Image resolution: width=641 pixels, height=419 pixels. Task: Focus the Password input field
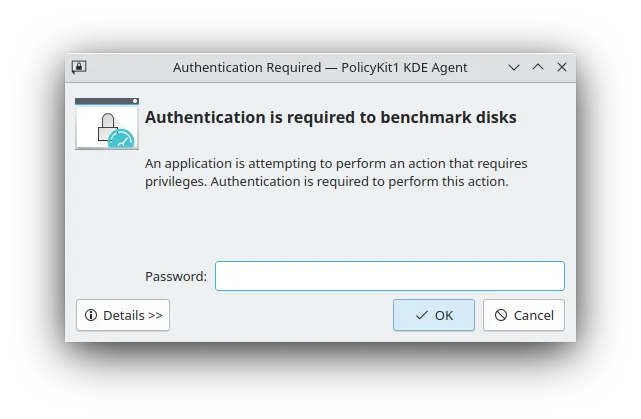(x=390, y=276)
